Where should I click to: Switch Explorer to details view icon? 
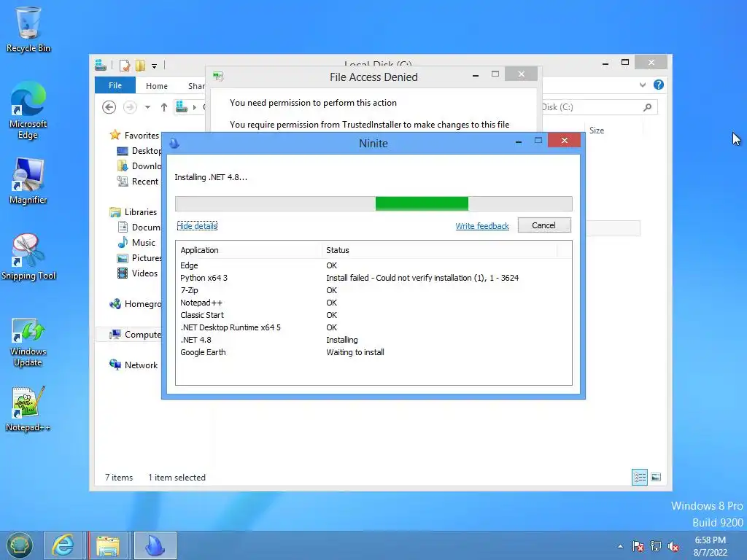tap(640, 477)
